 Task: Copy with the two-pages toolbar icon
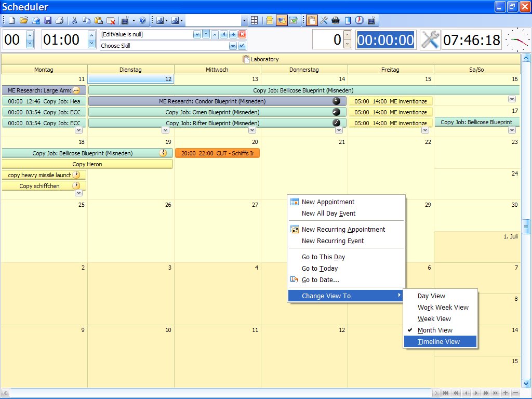(x=87, y=21)
